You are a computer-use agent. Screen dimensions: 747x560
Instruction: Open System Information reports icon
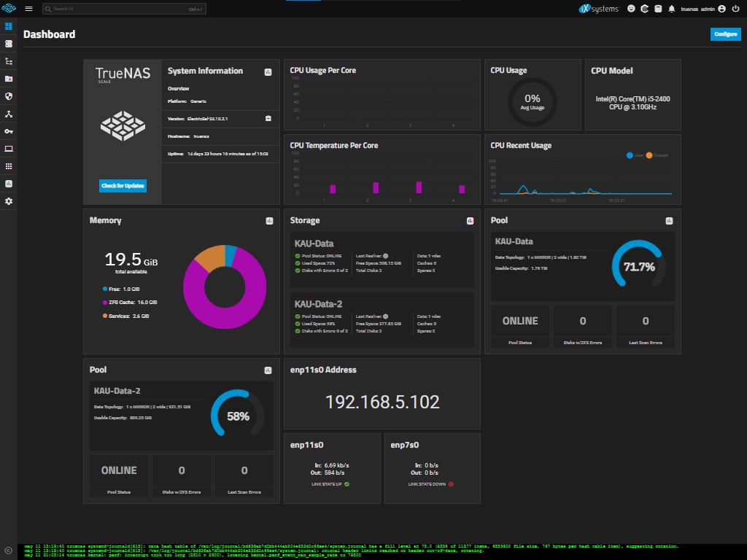[x=268, y=72]
